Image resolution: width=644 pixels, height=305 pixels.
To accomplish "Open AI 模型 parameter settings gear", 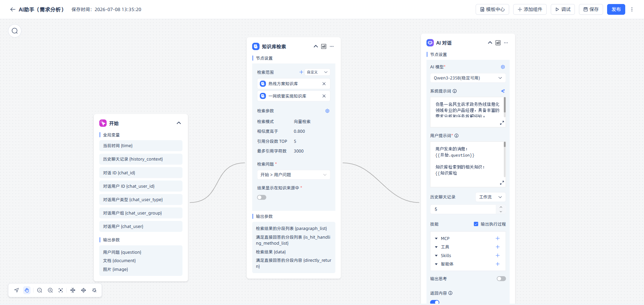I will click(x=503, y=67).
